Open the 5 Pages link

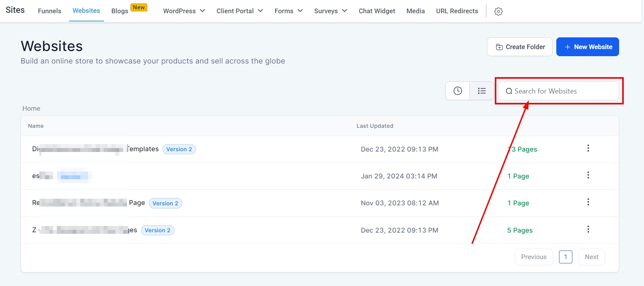[520, 230]
